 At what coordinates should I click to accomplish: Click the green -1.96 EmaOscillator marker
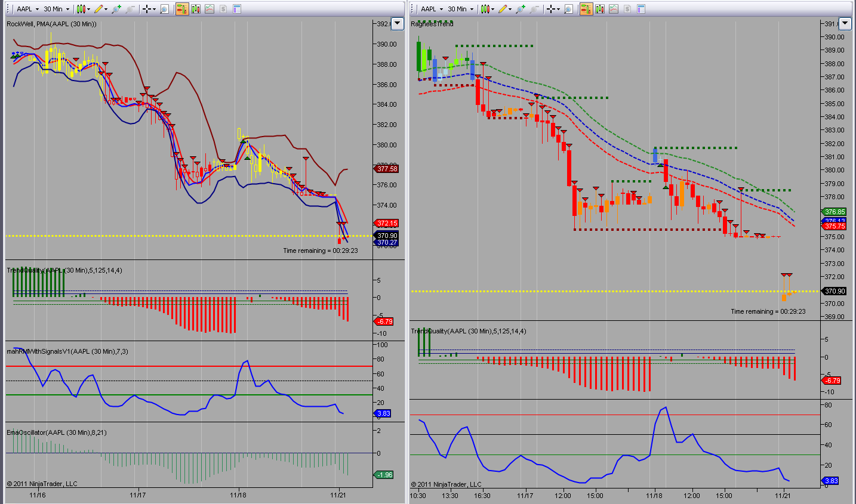coord(384,475)
